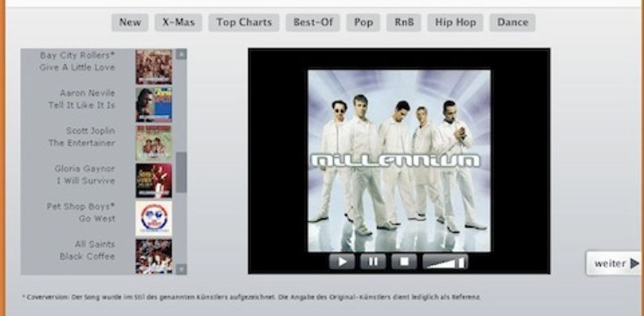The height and width of the screenshot is (316, 644).
Task: Click the Millennium album cover
Action: [399, 160]
